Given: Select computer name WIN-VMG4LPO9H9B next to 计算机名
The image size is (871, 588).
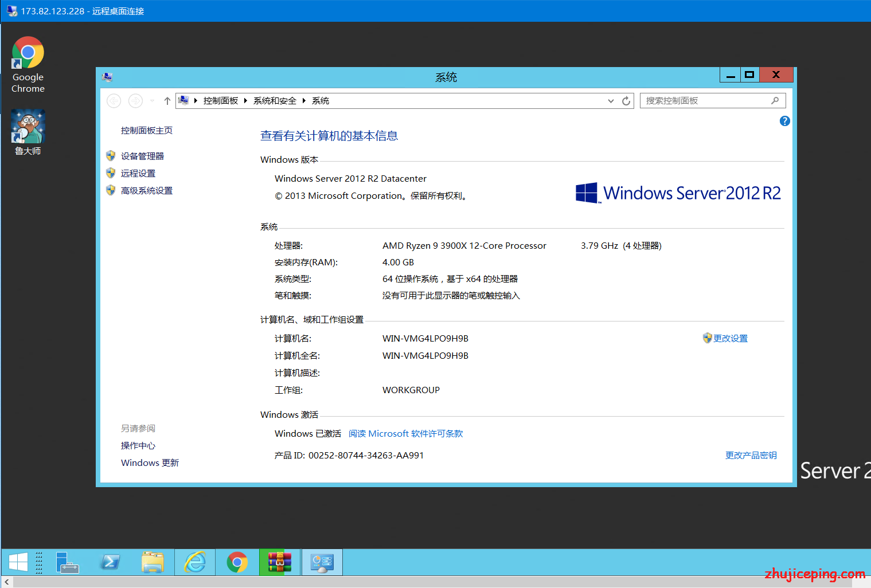Looking at the screenshot, I should click(x=425, y=338).
